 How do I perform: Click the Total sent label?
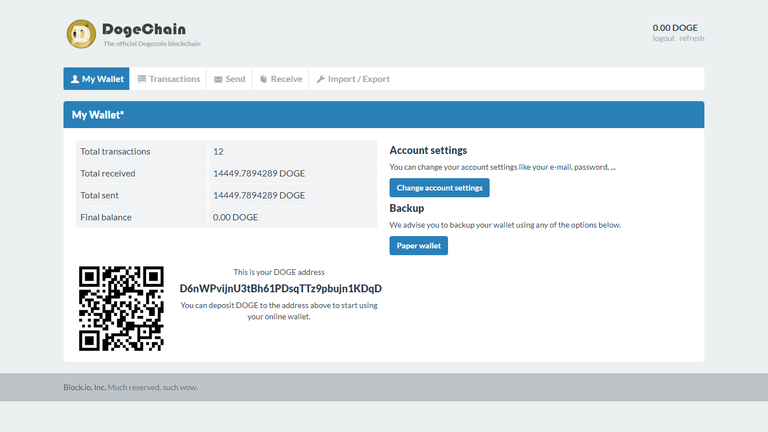click(99, 195)
